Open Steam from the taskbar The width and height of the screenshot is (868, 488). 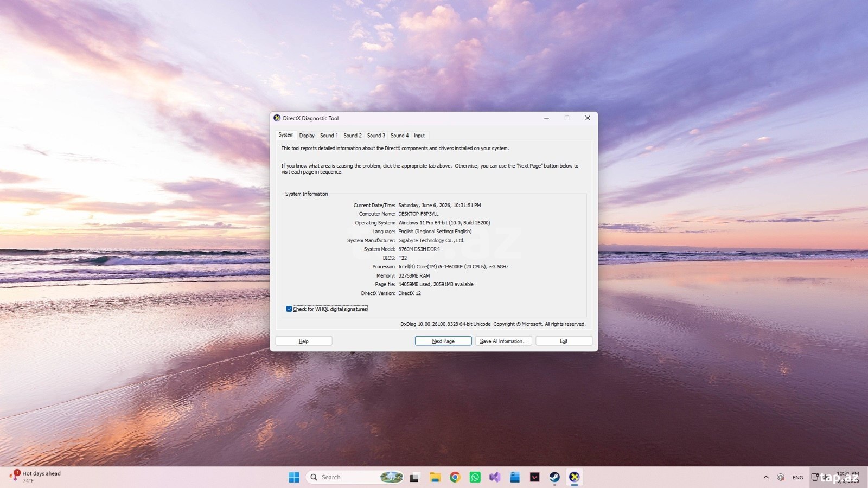coord(554,477)
